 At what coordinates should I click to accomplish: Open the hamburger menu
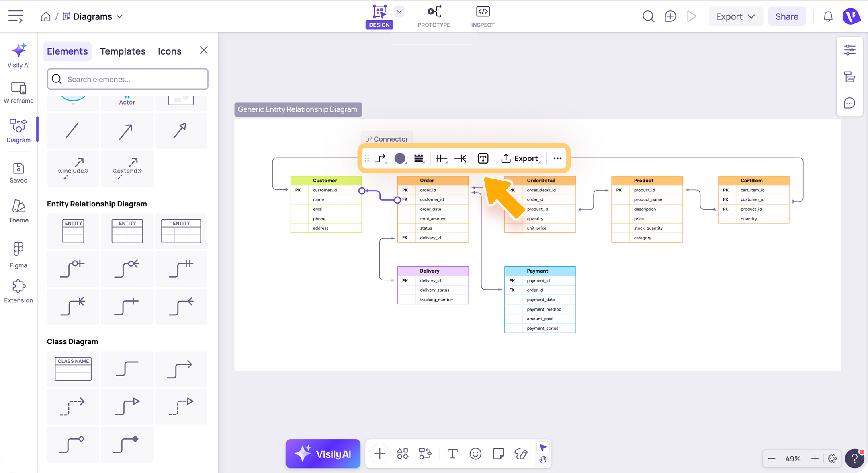[16, 16]
